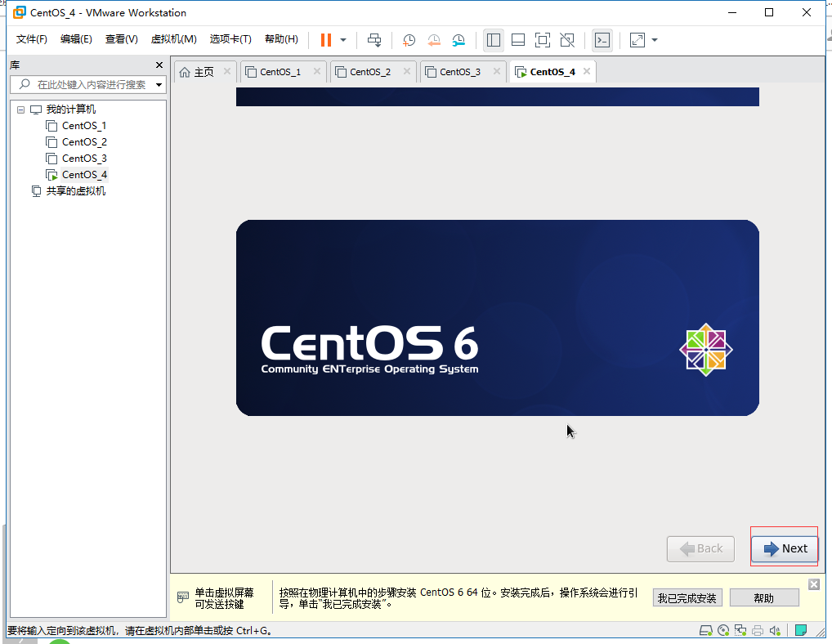Pause the running virtual machine
The width and height of the screenshot is (832, 644).
pos(326,40)
